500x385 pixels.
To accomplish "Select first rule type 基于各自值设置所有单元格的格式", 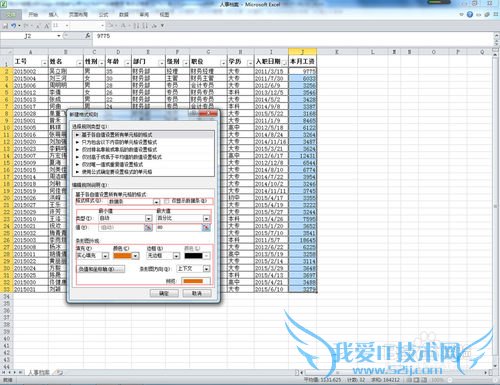I will 143,135.
